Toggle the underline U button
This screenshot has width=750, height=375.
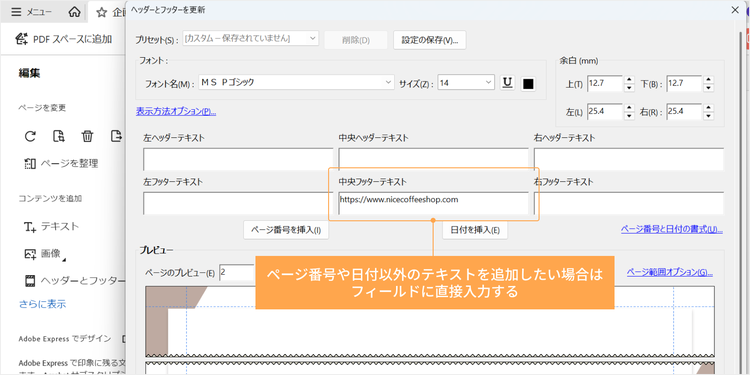[x=507, y=83]
